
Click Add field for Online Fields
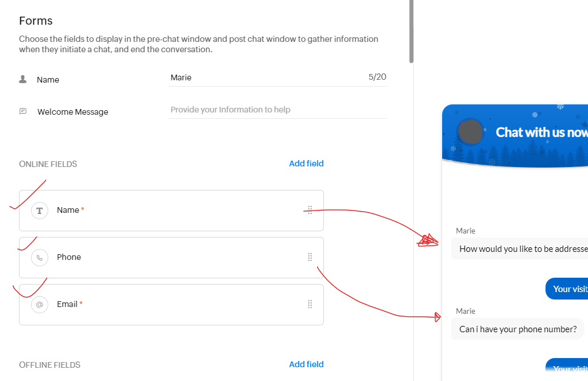point(306,164)
